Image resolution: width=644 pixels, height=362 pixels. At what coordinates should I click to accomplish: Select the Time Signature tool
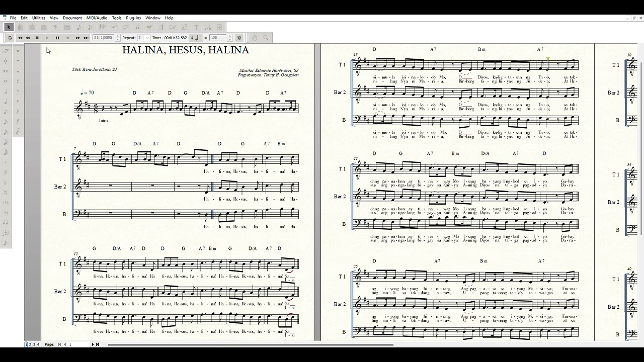[x=44, y=27]
